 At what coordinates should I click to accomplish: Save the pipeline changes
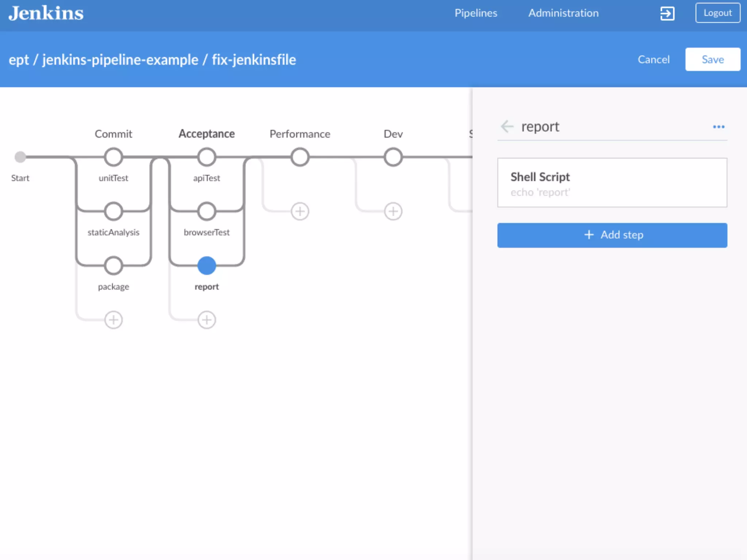click(x=712, y=59)
